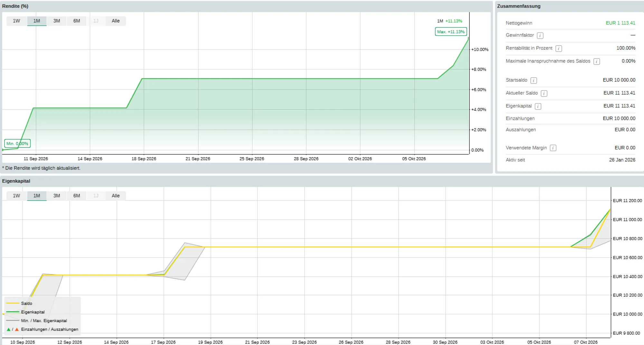644x345 pixels.
Task: Click the Max. +11.13% marker label
Action: [451, 32]
